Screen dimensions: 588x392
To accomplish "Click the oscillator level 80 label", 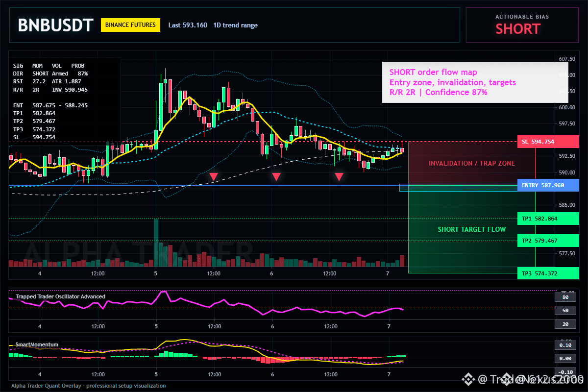I will [x=565, y=297].
